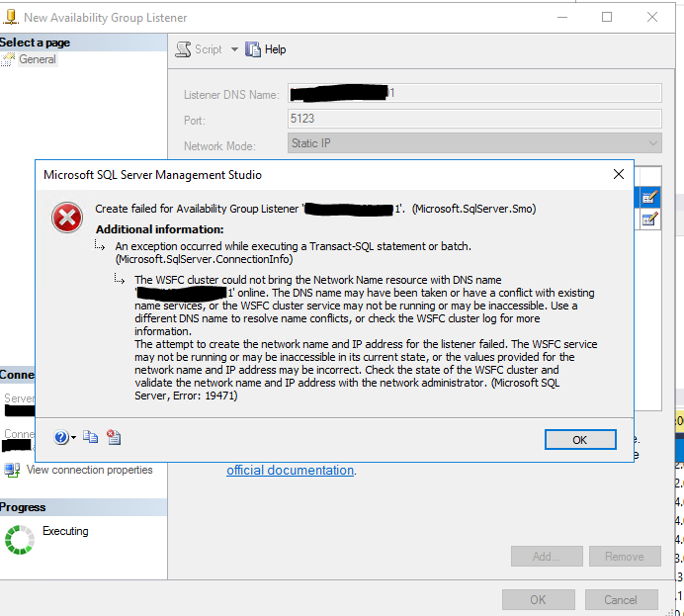Open Help from the listener toolbar
Screen dimensions: 684x616
tap(266, 49)
